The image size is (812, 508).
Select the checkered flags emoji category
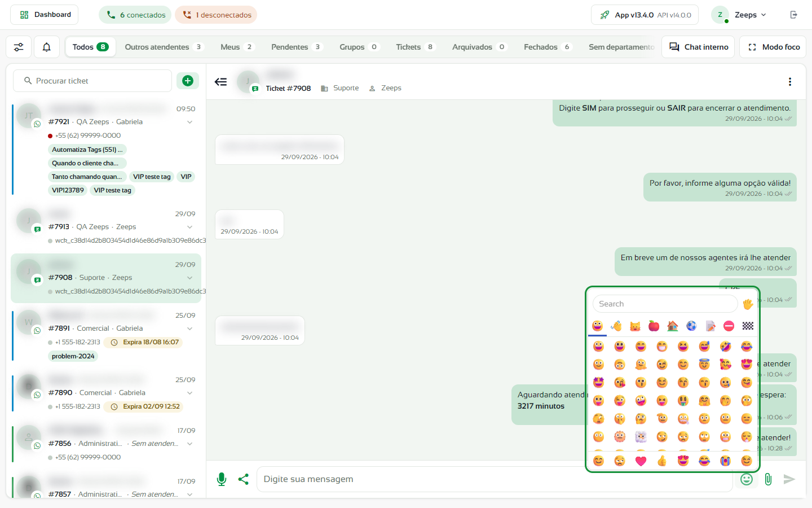(748, 326)
